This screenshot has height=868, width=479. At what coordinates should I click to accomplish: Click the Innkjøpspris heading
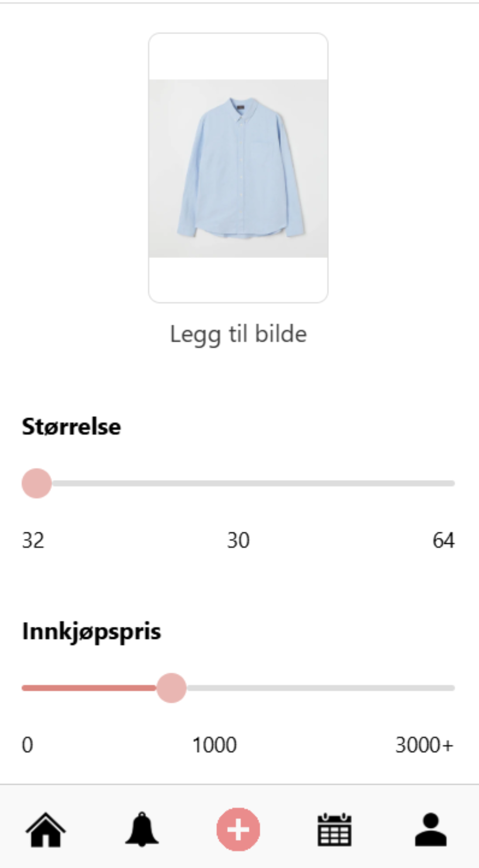click(x=92, y=631)
